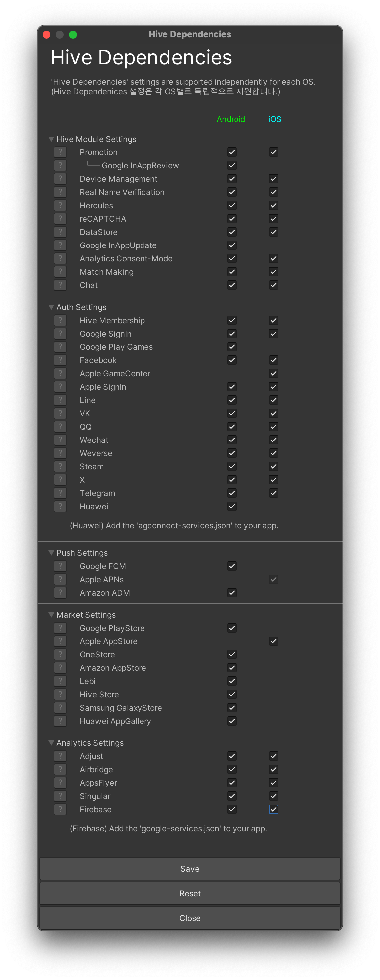Click the question mark next to OneStore
Image resolution: width=380 pixels, height=980 pixels.
click(x=60, y=654)
